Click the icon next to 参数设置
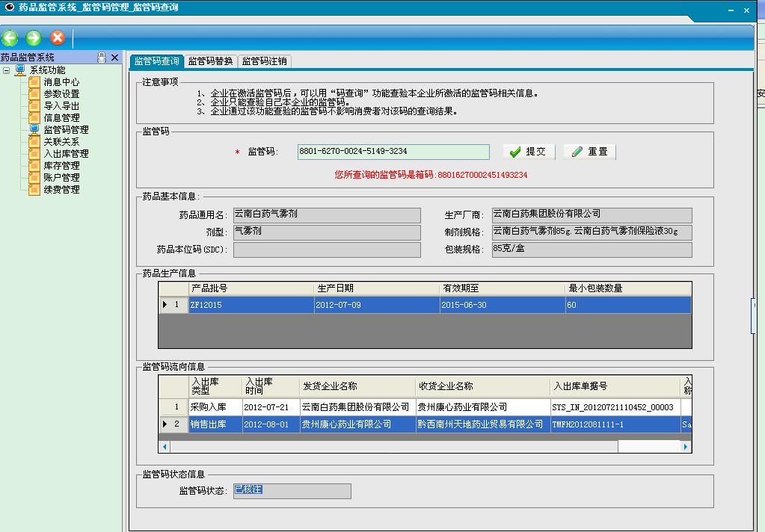Viewport: 765px width, 532px height. [x=34, y=93]
